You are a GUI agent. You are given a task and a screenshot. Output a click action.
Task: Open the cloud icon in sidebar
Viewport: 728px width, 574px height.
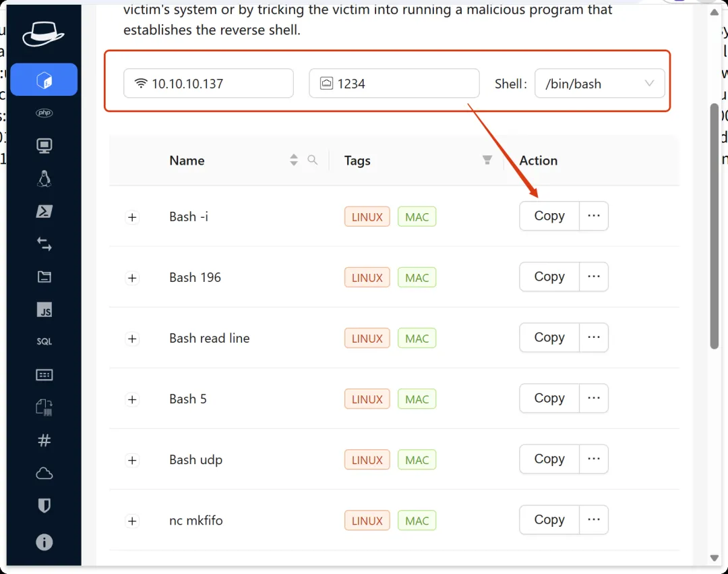[44, 473]
